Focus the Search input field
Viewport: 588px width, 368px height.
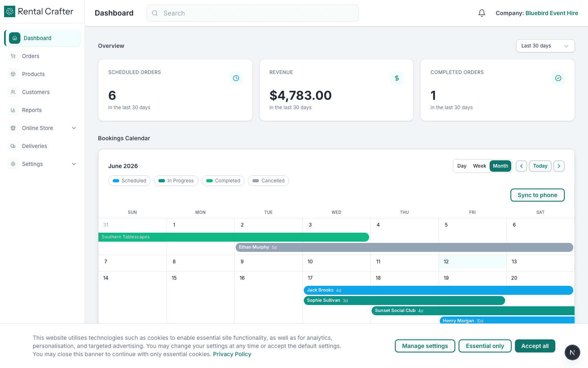point(253,13)
